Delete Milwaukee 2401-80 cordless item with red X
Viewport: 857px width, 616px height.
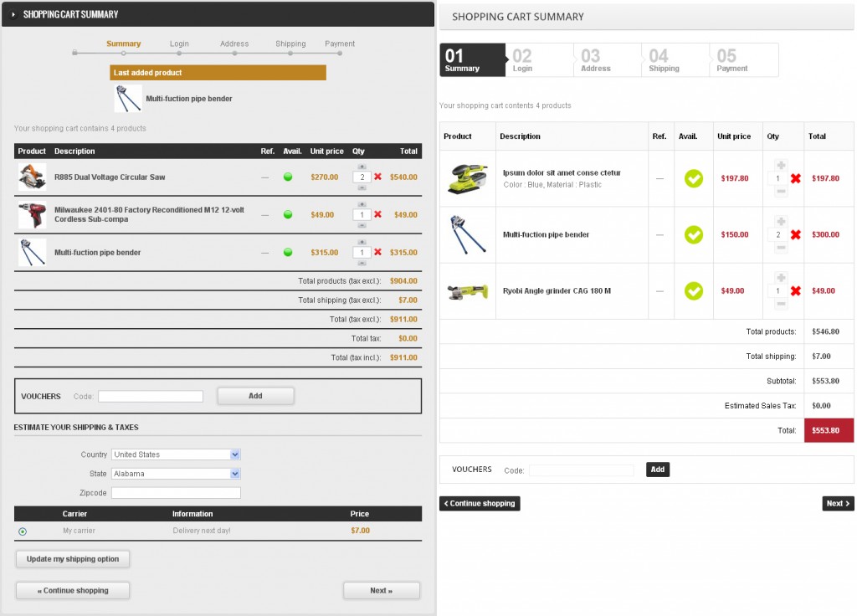pyautogui.click(x=378, y=215)
